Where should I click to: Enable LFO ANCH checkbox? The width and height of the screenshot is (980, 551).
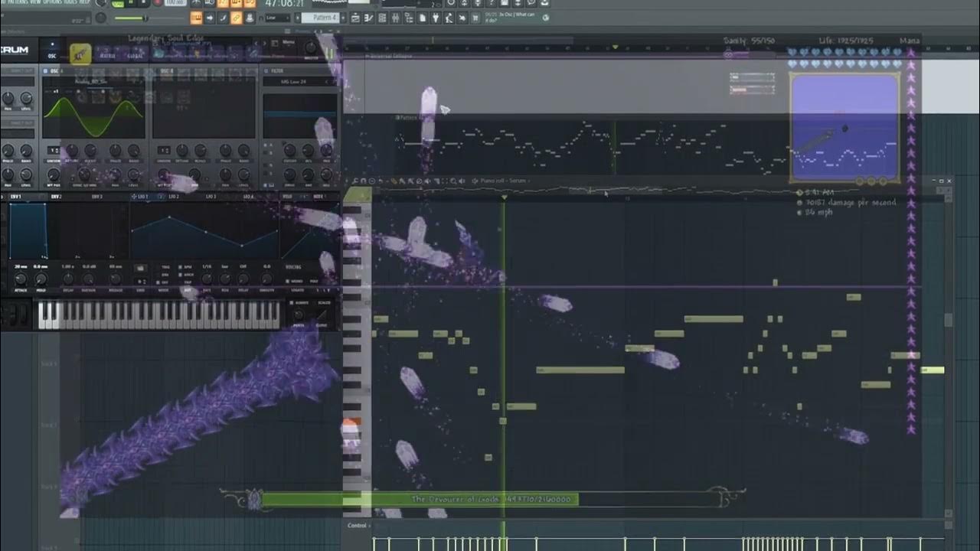point(180,275)
